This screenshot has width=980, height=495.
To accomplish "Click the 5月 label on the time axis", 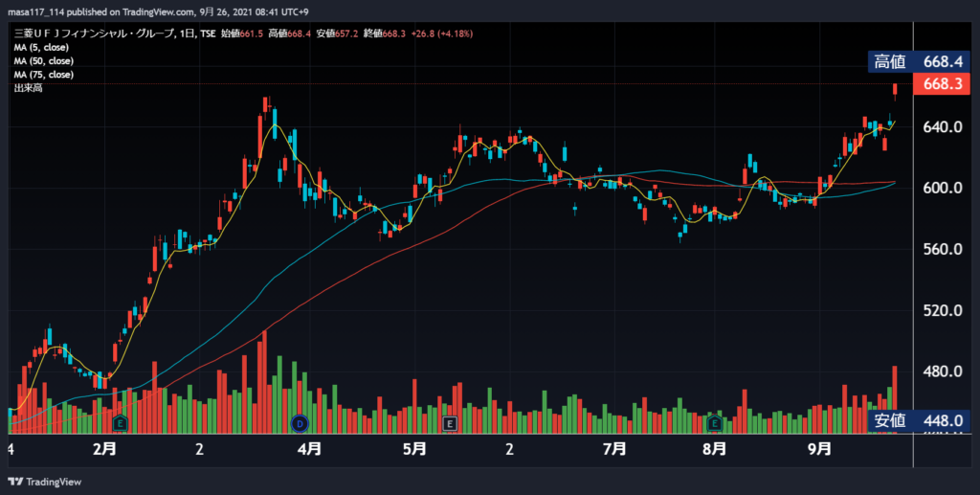I will click(414, 449).
